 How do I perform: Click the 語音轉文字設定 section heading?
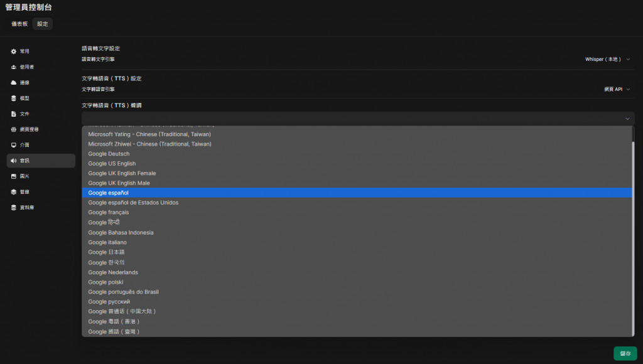[101, 48]
